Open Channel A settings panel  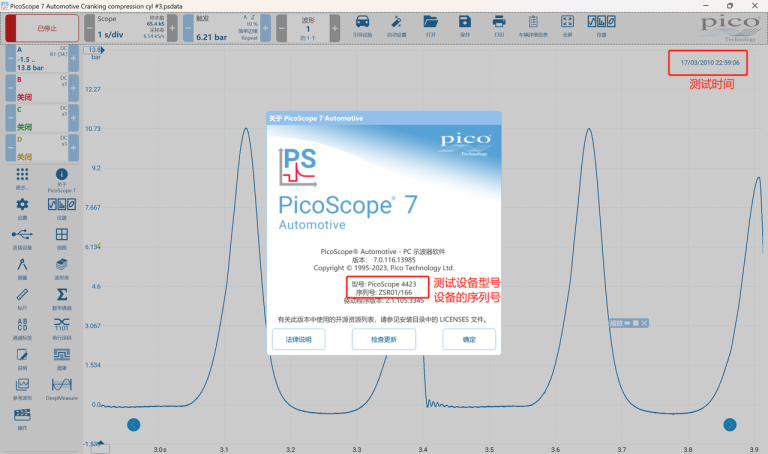(x=42, y=59)
